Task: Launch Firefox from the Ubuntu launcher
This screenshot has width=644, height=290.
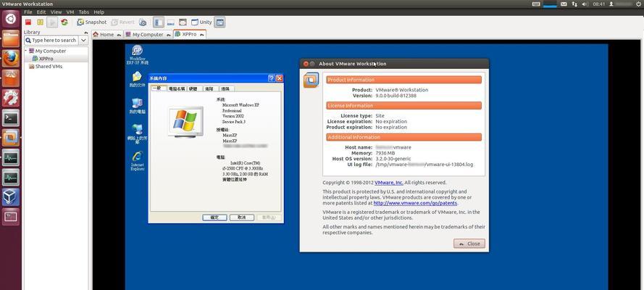Action: pyautogui.click(x=11, y=58)
